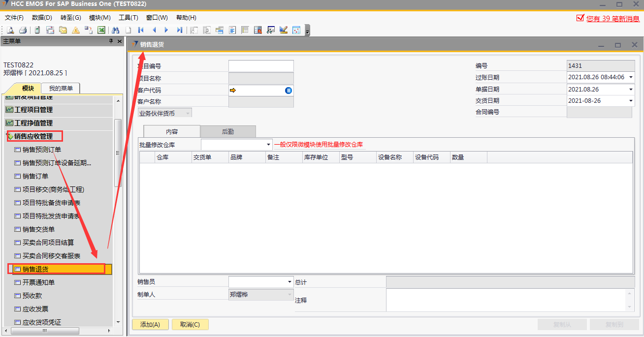
Task: Click the binoculars find icon
Action: pyautogui.click(x=116, y=30)
